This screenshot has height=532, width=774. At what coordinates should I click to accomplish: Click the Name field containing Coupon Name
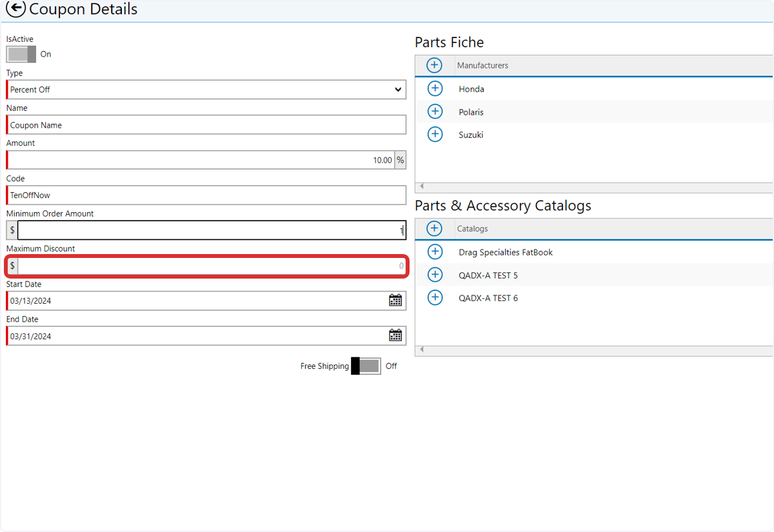[x=206, y=125]
